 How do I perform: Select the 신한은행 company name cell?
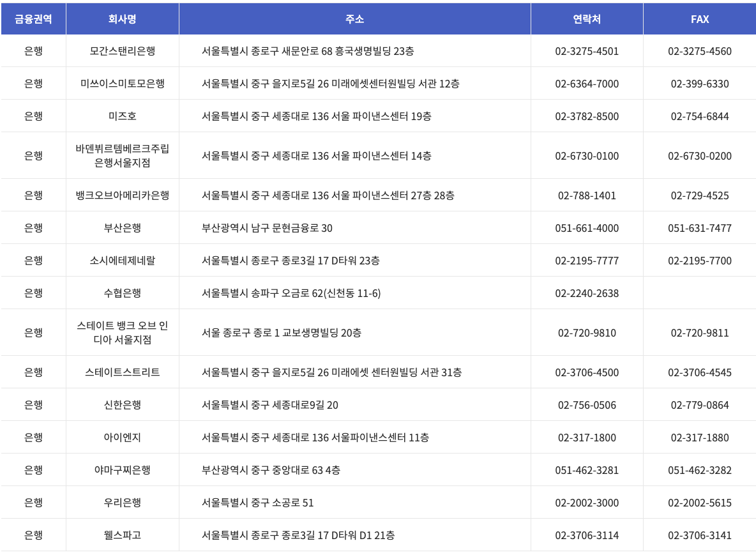(123, 404)
